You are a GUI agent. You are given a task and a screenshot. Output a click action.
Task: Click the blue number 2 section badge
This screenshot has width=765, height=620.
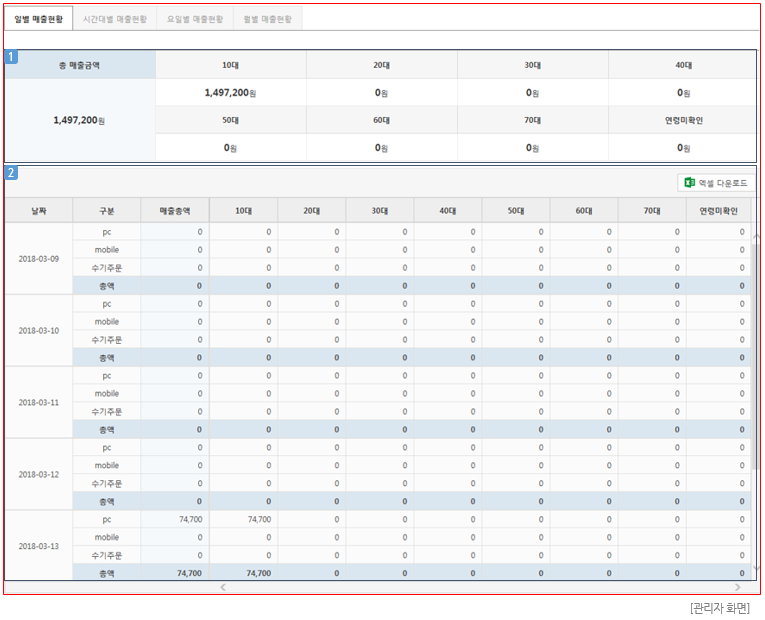11,173
